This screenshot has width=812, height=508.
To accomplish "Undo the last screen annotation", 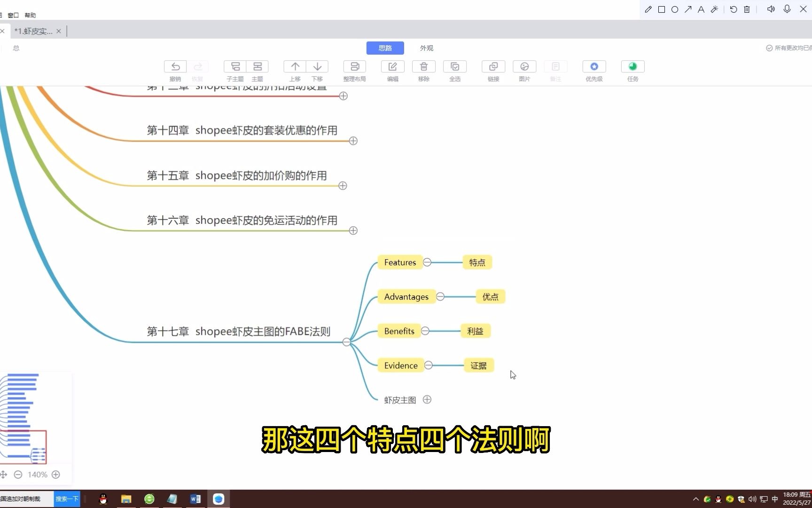I will (734, 9).
